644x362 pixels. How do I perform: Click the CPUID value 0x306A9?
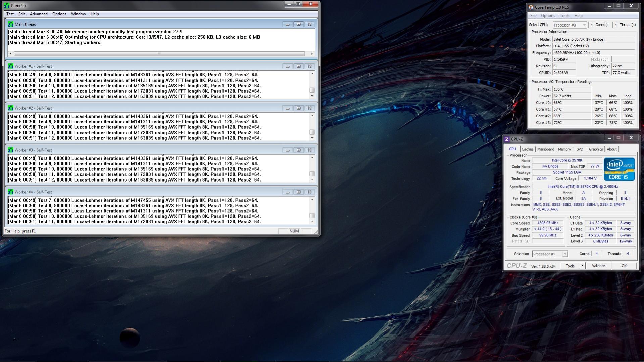pos(564,73)
